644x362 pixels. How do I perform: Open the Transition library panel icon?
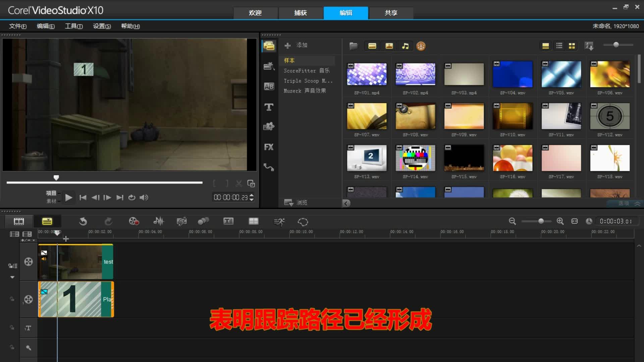tap(269, 86)
